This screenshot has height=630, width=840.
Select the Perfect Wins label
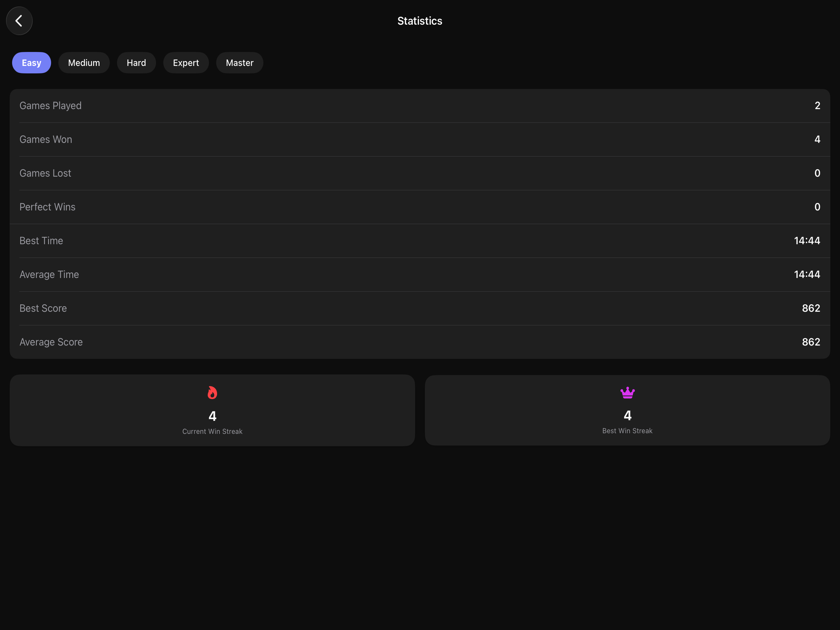48,207
